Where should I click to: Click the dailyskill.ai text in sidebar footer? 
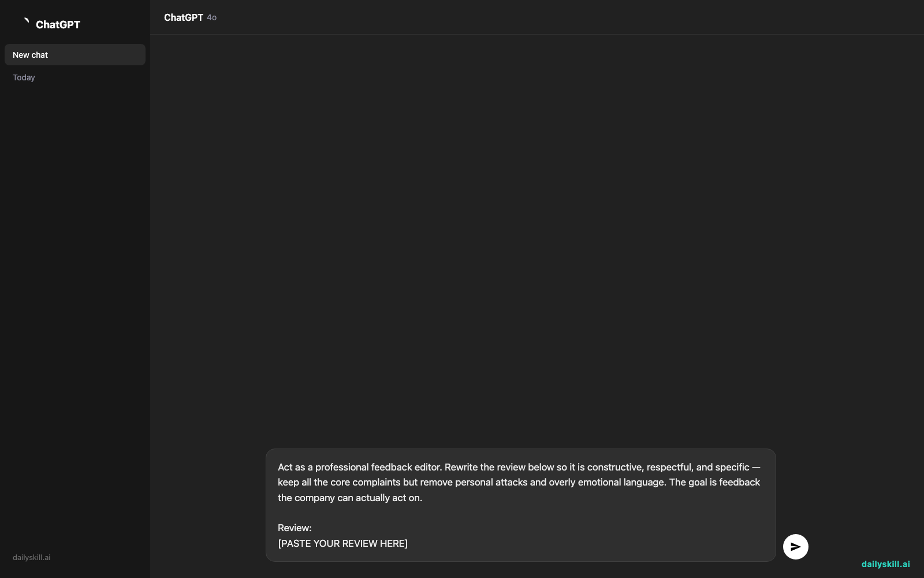[x=32, y=558]
